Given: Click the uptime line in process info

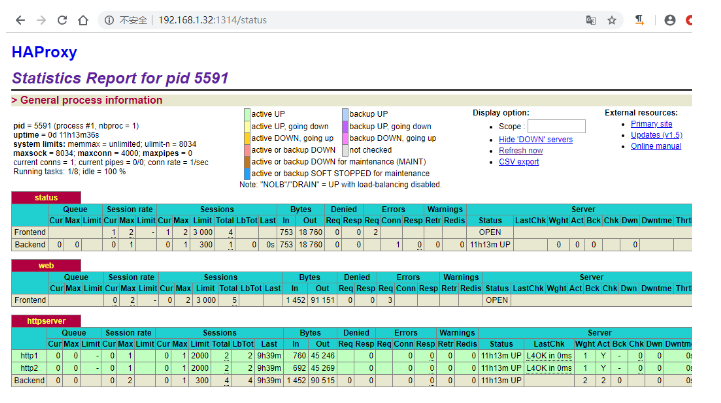Looking at the screenshot, I should pos(56,135).
